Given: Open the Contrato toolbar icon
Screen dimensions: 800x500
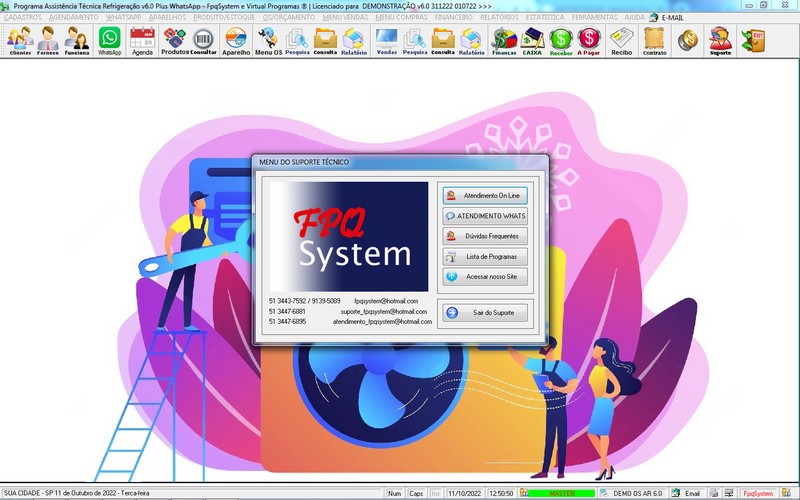Looking at the screenshot, I should pyautogui.click(x=655, y=41).
